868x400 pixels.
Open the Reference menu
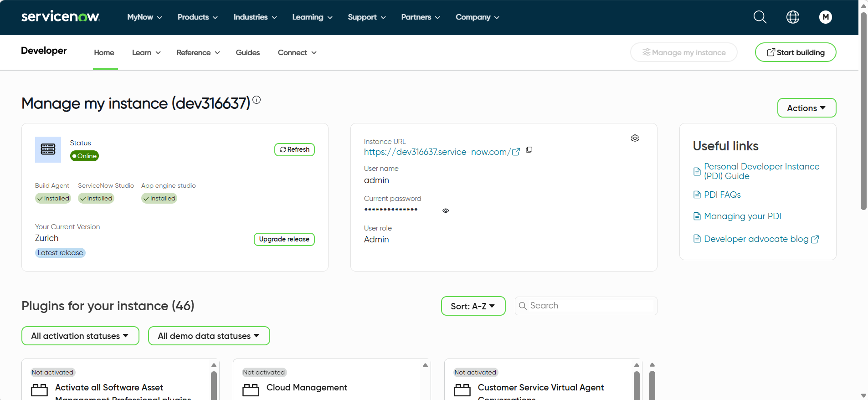tap(198, 52)
